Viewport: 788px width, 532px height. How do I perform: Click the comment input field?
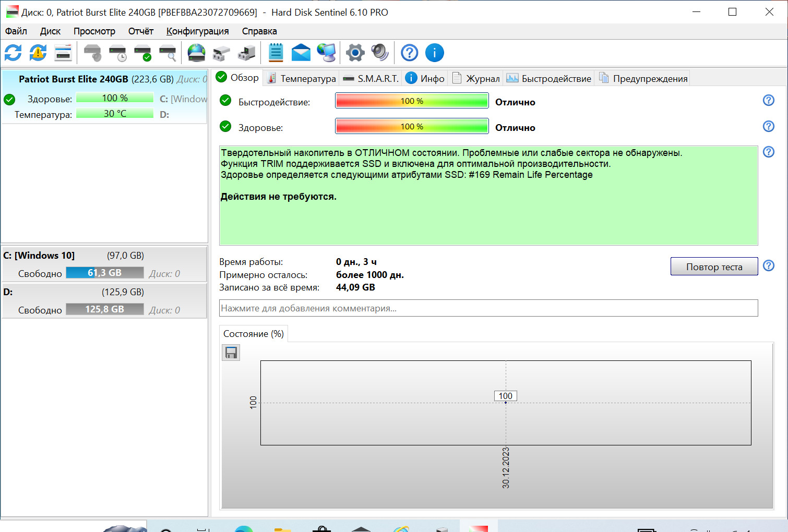pos(488,308)
